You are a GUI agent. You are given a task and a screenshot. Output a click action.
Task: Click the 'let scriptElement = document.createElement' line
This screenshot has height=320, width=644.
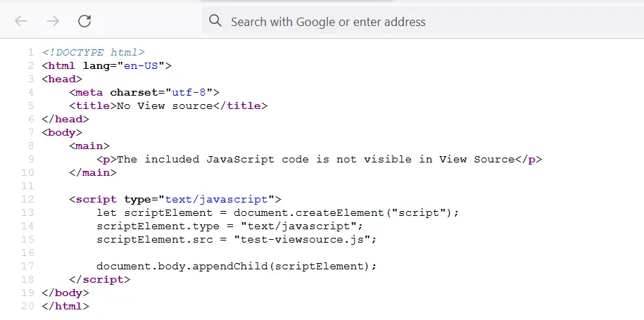pyautogui.click(x=277, y=212)
